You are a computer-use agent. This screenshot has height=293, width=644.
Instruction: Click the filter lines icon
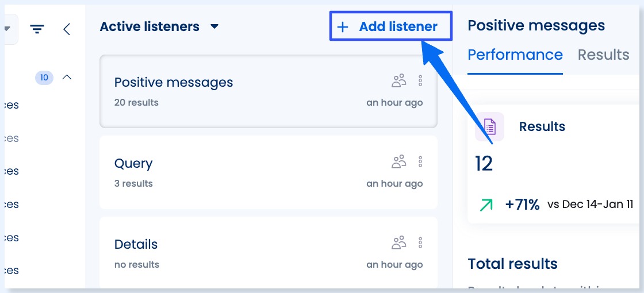tap(37, 29)
